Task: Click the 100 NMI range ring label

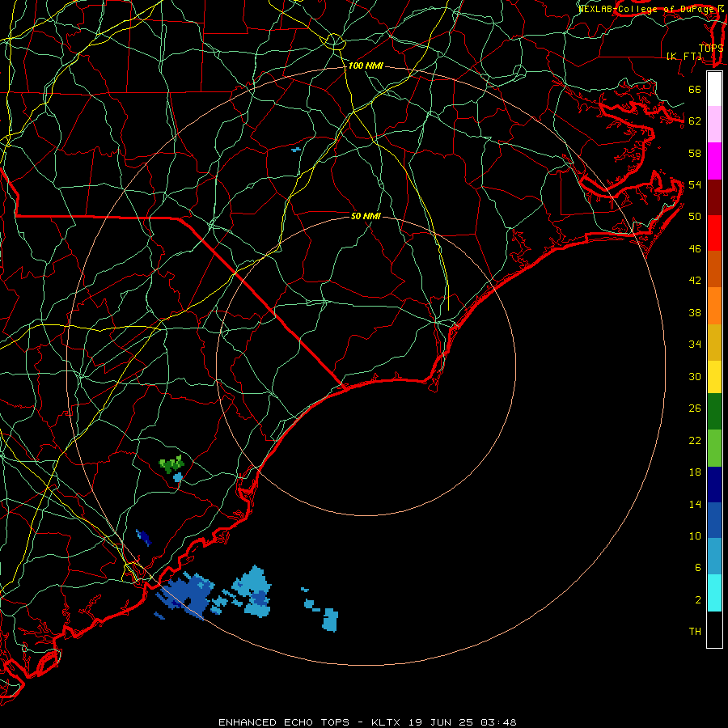Action: coord(366,66)
